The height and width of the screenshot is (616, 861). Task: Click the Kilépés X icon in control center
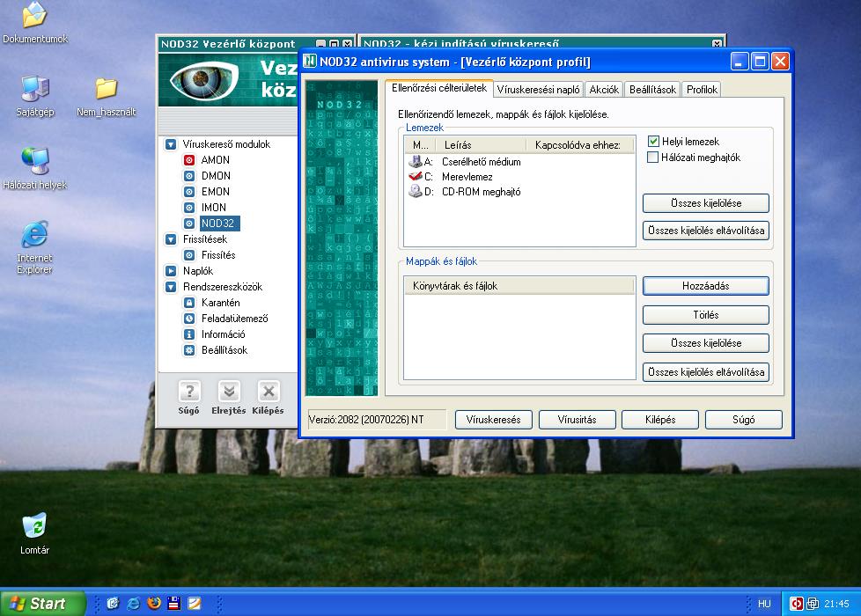269,392
